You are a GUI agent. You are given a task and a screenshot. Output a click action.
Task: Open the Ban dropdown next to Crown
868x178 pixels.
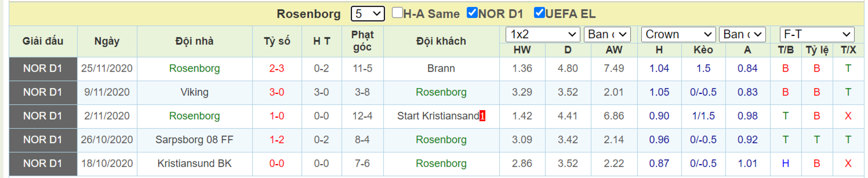tap(742, 35)
